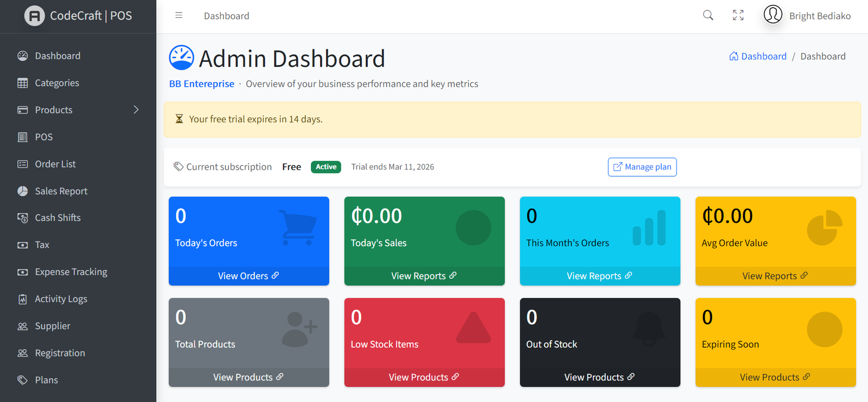The width and height of the screenshot is (868, 402).
Task: Click the Dashboard breadcrumb home link
Action: pos(758,56)
